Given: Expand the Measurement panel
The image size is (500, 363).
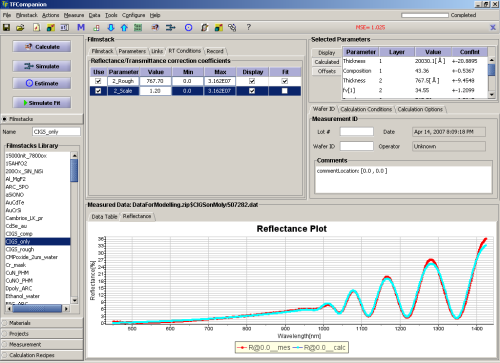Looking at the screenshot, I should click(x=42, y=344).
